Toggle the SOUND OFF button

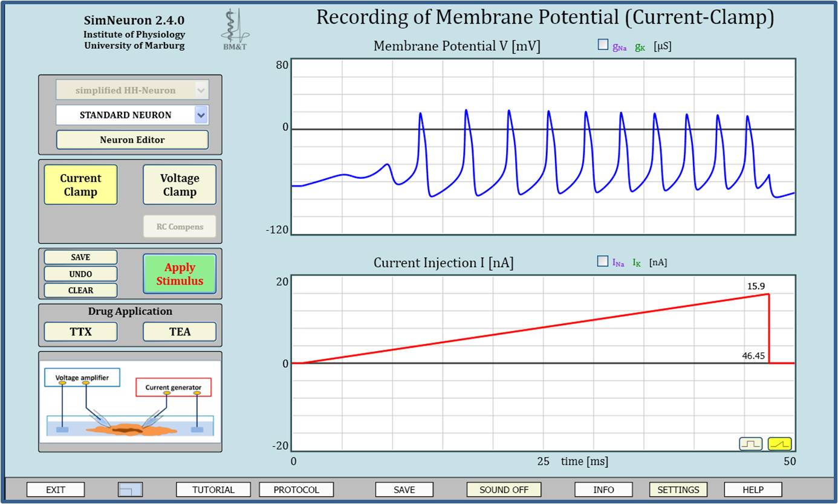point(504,489)
